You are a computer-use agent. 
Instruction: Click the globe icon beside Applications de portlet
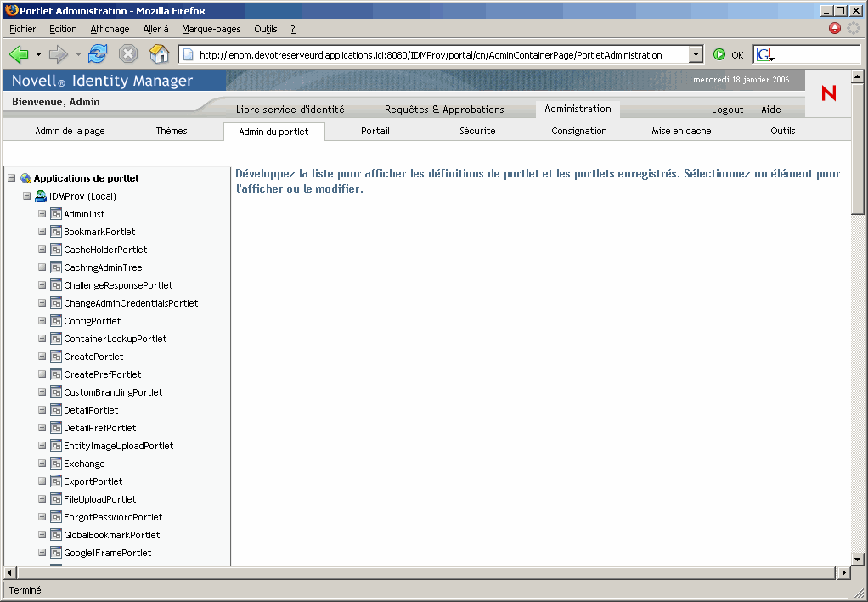[25, 178]
